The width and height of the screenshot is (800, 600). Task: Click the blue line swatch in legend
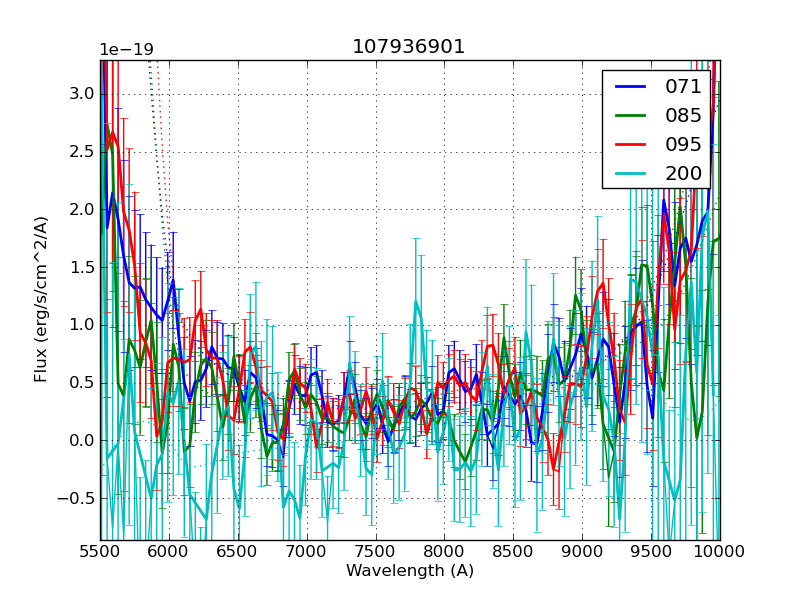click(x=630, y=87)
